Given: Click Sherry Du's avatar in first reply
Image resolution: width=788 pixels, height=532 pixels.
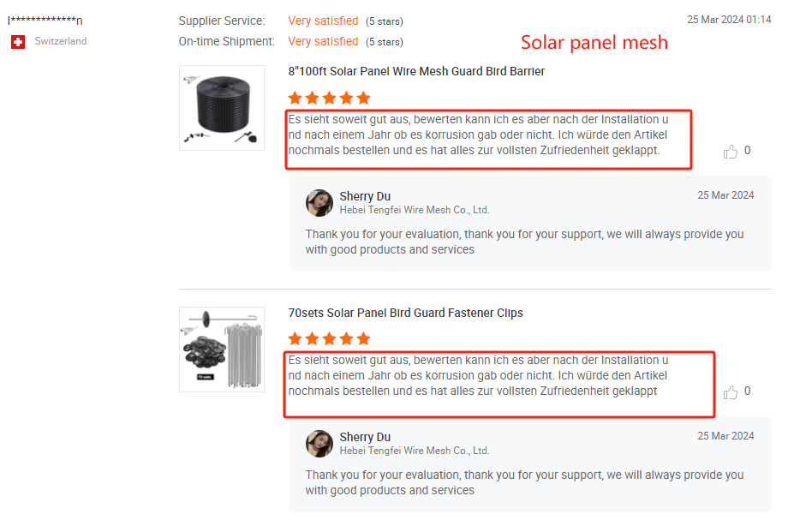Looking at the screenshot, I should [x=319, y=203].
